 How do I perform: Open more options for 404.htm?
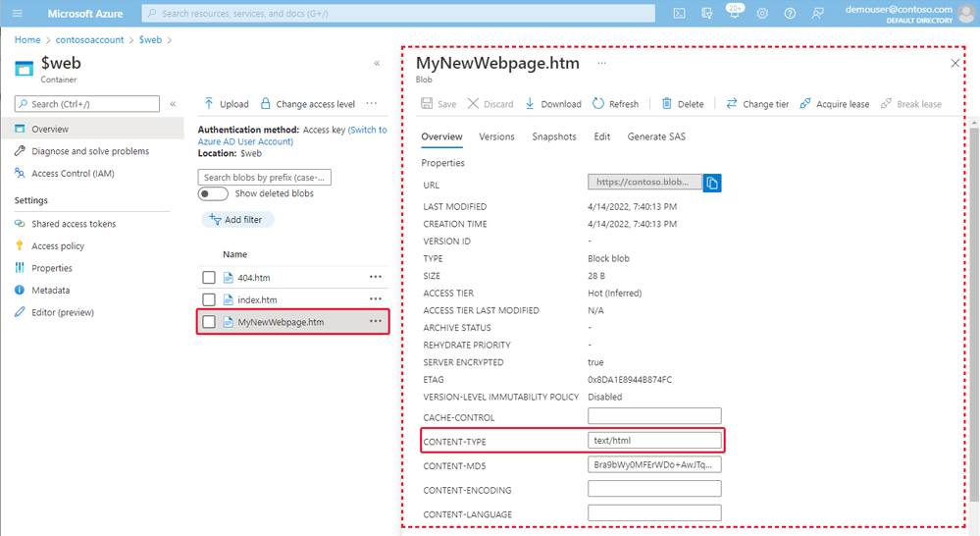pos(375,277)
